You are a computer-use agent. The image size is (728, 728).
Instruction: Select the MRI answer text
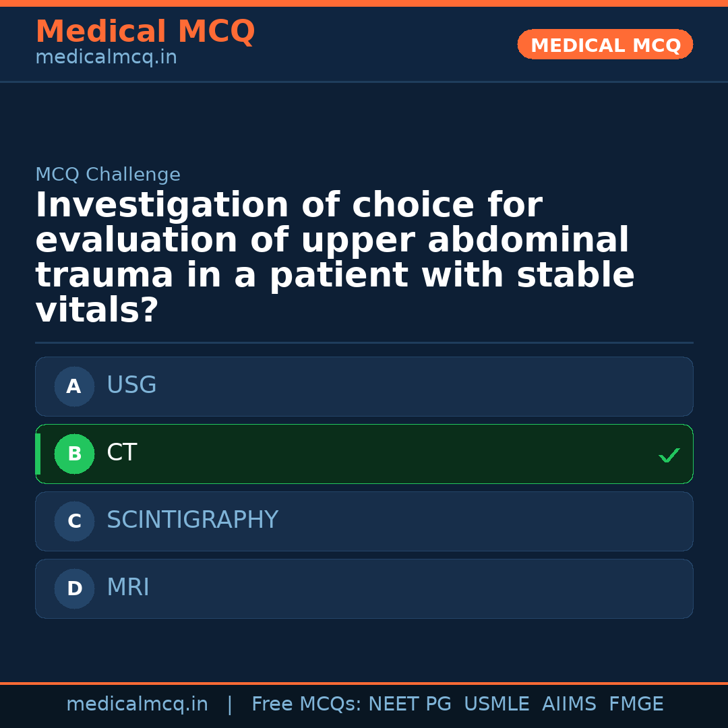coord(128,588)
